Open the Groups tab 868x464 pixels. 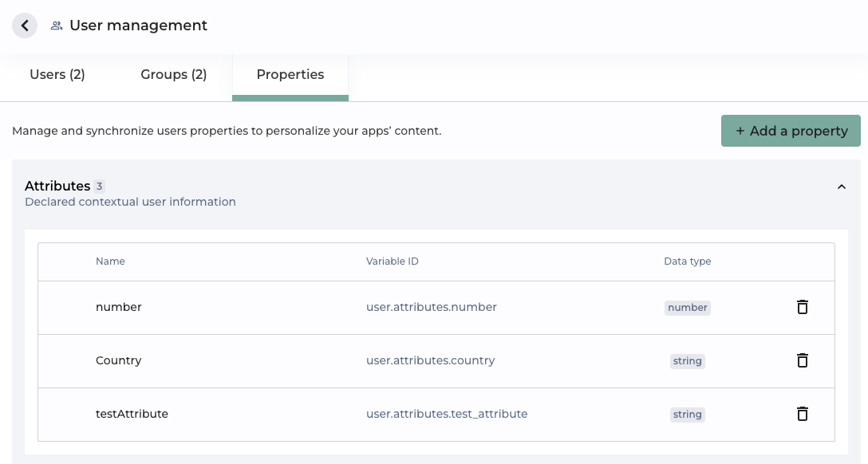[174, 75]
